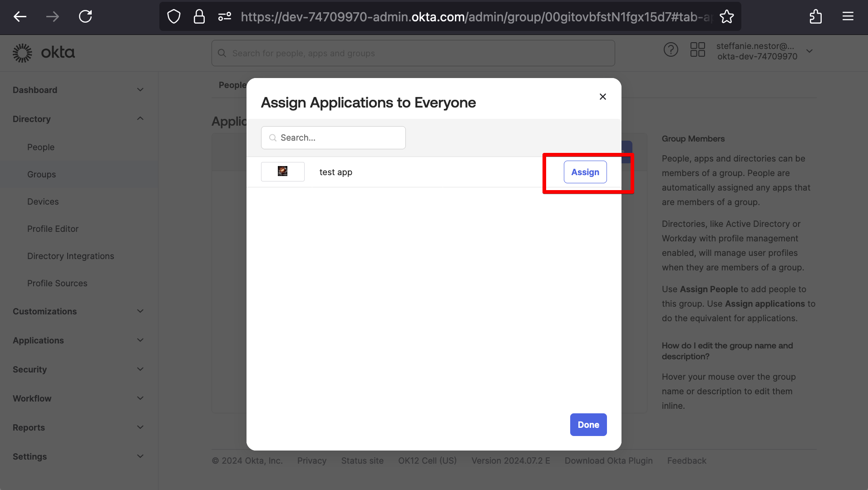Click the Customizations sidebar label

pos(44,311)
